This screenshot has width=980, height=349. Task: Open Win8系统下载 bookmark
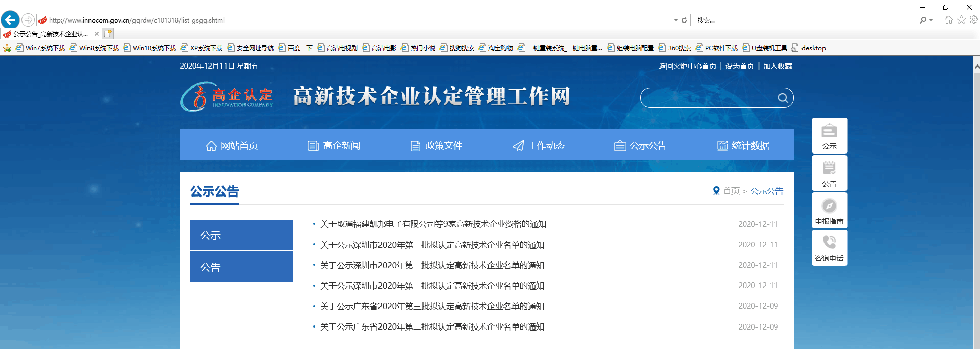(x=94, y=48)
